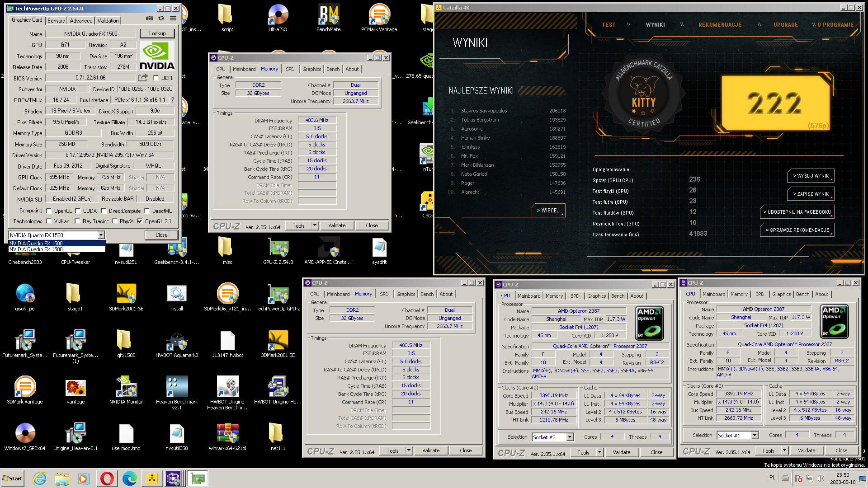868x488 pixels.
Task: Collapse GPU selection dropdown in GPU-Z
Action: 101,235
